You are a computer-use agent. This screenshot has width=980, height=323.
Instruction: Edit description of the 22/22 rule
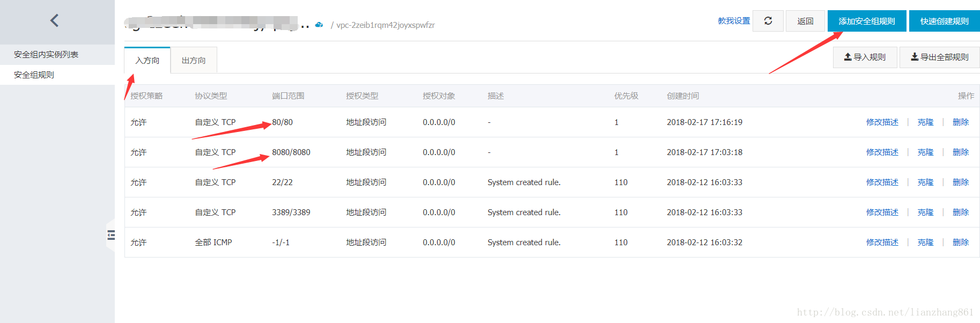tap(882, 182)
